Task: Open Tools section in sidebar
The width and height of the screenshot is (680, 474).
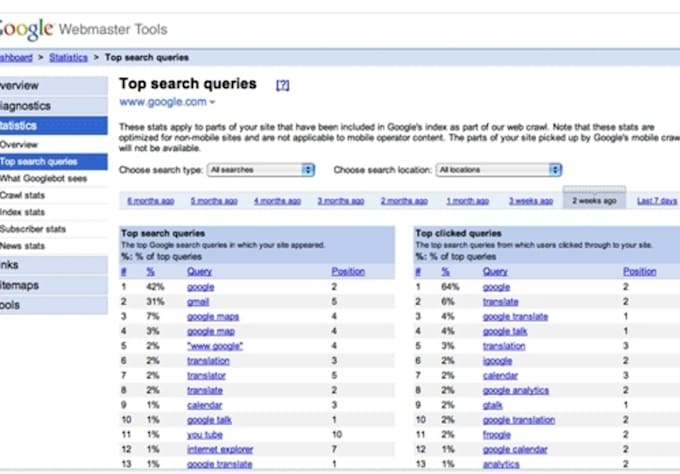Action: 54,305
